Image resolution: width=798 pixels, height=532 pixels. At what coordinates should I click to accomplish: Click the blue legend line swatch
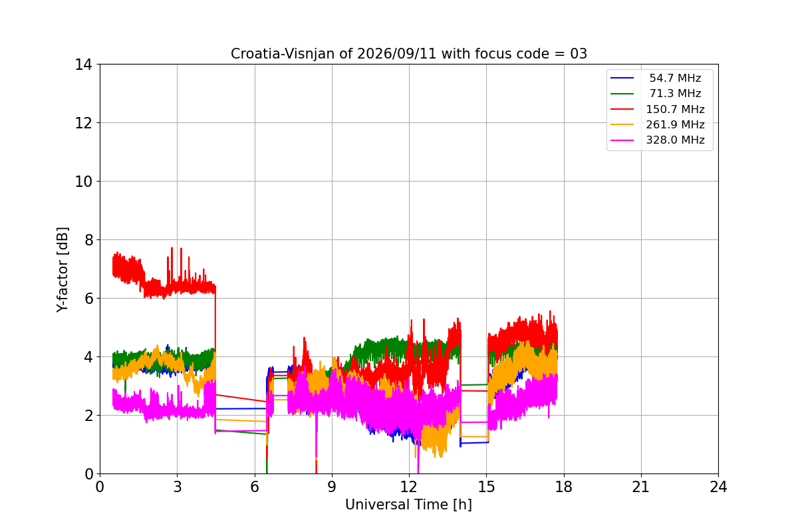point(624,78)
